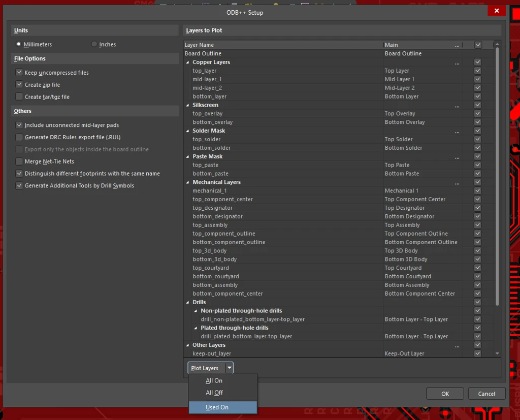The height and width of the screenshot is (420, 520).
Task: Collapse the Paste Mask group
Action: [x=188, y=156]
